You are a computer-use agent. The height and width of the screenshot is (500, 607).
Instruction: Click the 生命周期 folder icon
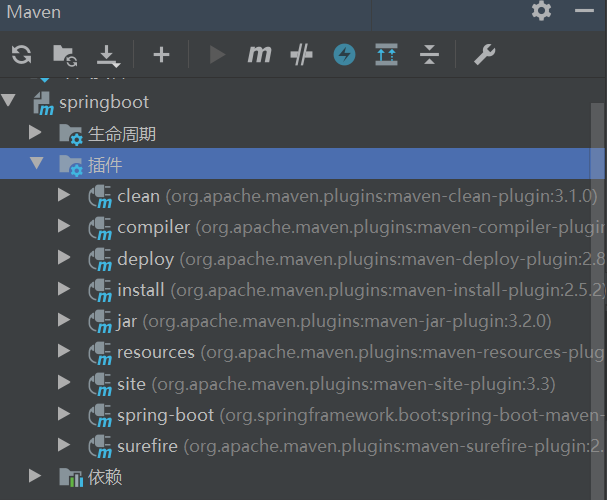pos(71,135)
